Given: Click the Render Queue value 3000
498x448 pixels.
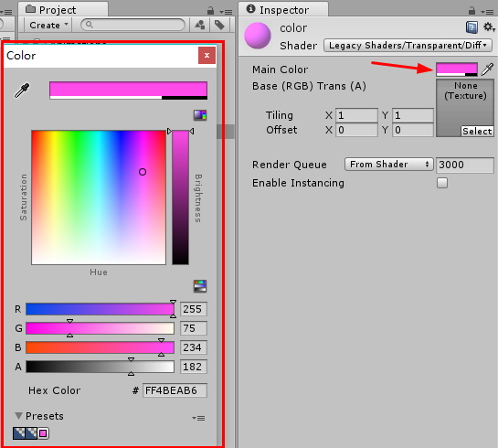Looking at the screenshot, I should tap(465, 165).
